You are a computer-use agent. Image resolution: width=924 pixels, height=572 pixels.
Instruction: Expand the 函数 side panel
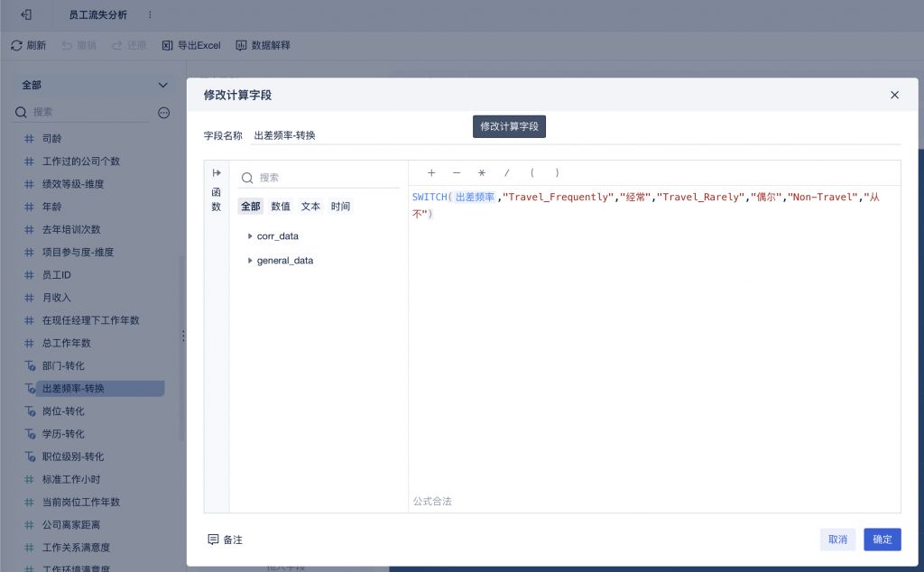tap(217, 172)
